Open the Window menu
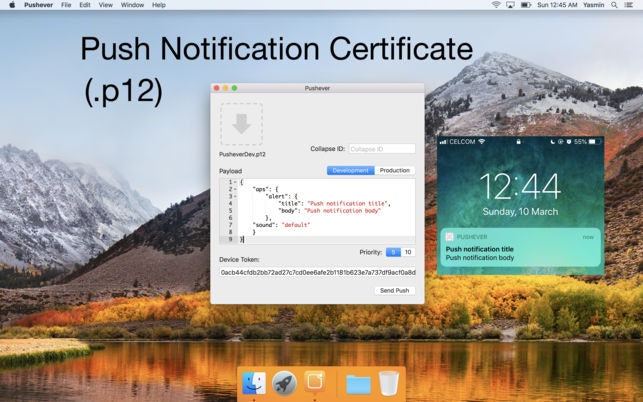 coord(132,5)
